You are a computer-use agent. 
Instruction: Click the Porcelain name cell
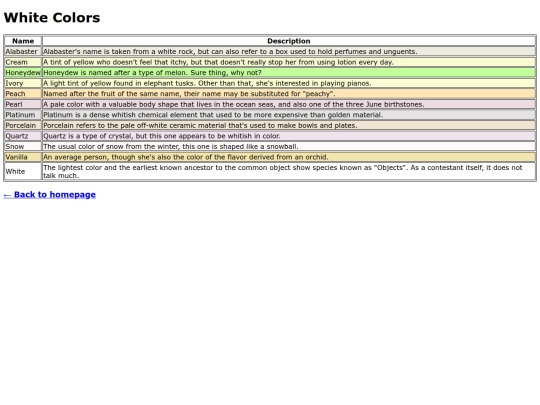23,125
